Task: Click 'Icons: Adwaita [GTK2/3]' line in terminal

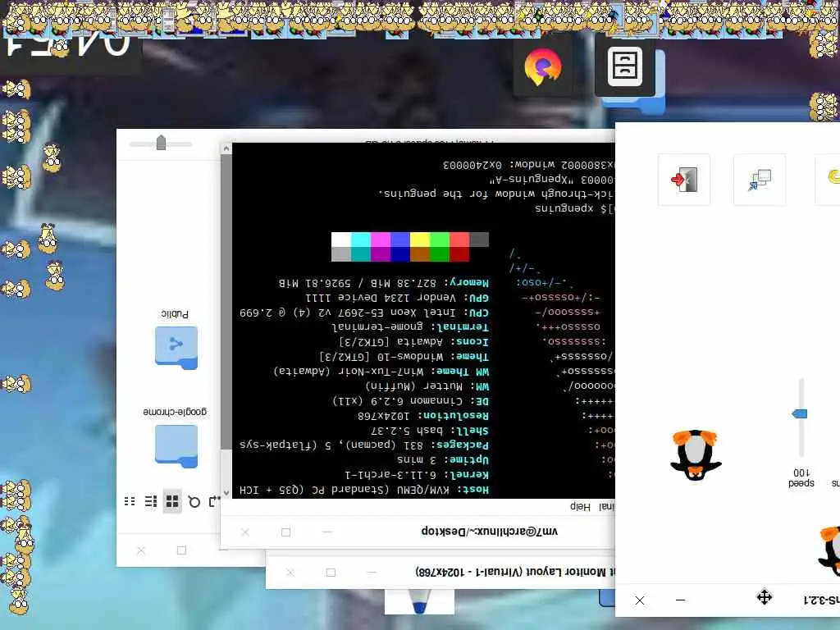Action: [413, 341]
